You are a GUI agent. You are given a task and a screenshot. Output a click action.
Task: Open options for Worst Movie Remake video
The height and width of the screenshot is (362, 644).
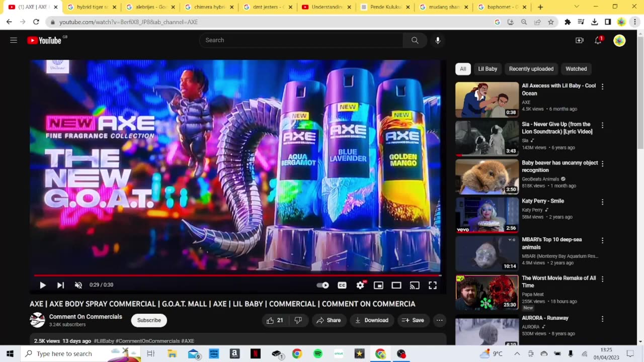602,279
